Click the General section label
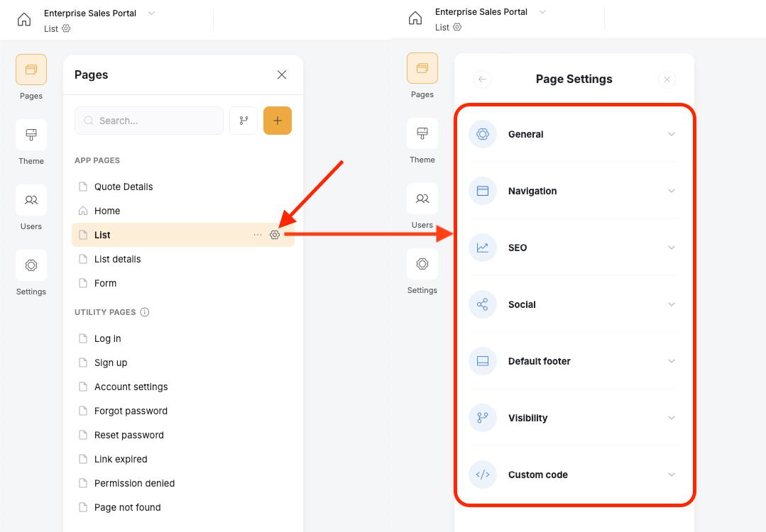Viewport: 766px width, 532px height. pyautogui.click(x=525, y=134)
